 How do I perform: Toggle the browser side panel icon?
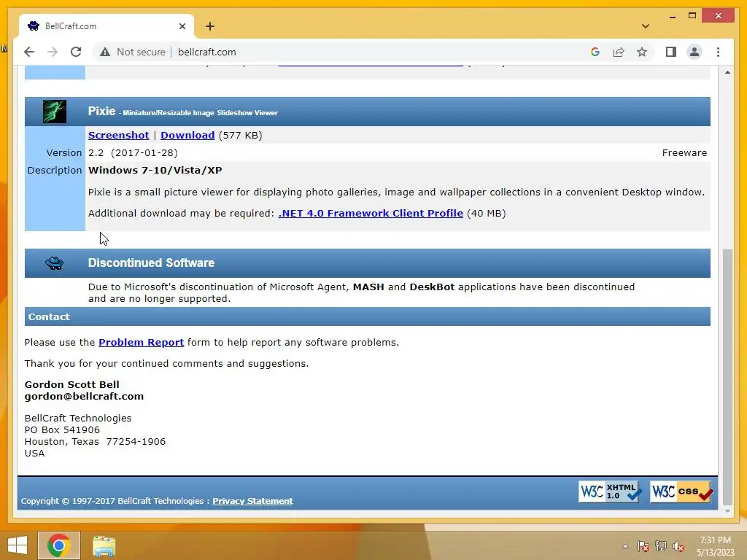[x=671, y=52]
